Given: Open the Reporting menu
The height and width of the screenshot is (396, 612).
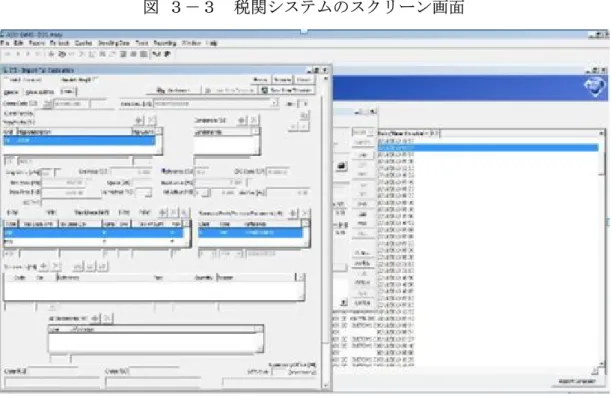Looking at the screenshot, I should (x=165, y=43).
